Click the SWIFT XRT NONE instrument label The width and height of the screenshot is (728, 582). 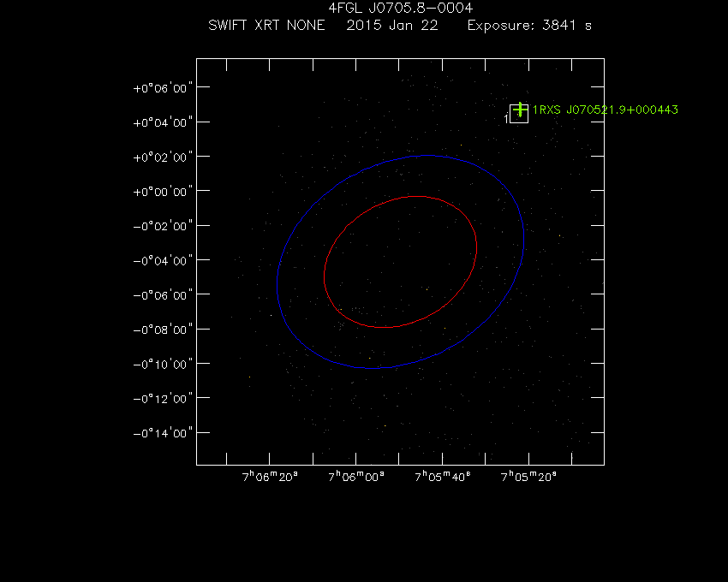point(266,25)
